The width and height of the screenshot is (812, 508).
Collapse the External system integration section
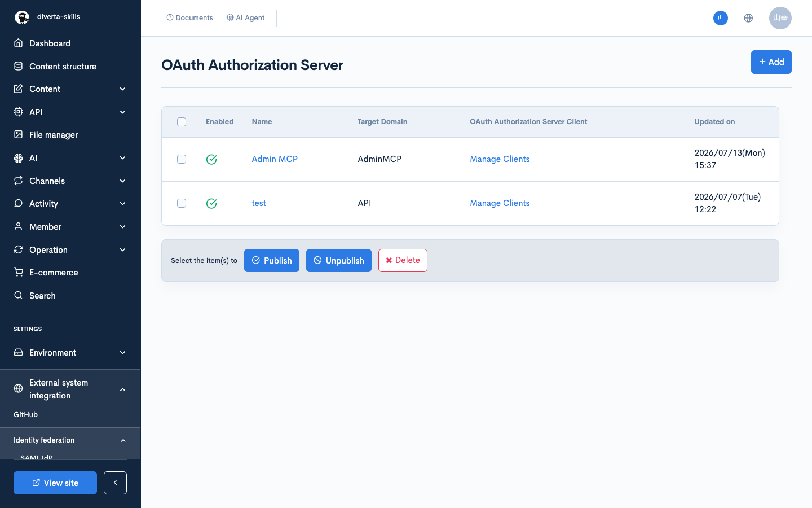123,389
